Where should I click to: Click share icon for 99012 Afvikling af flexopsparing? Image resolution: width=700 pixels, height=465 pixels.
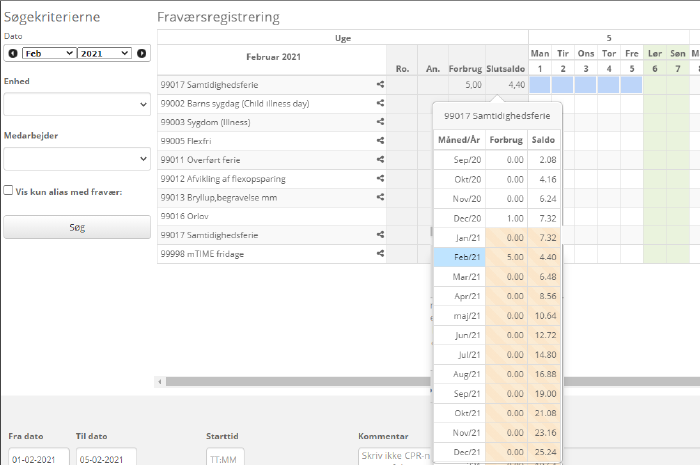point(380,178)
